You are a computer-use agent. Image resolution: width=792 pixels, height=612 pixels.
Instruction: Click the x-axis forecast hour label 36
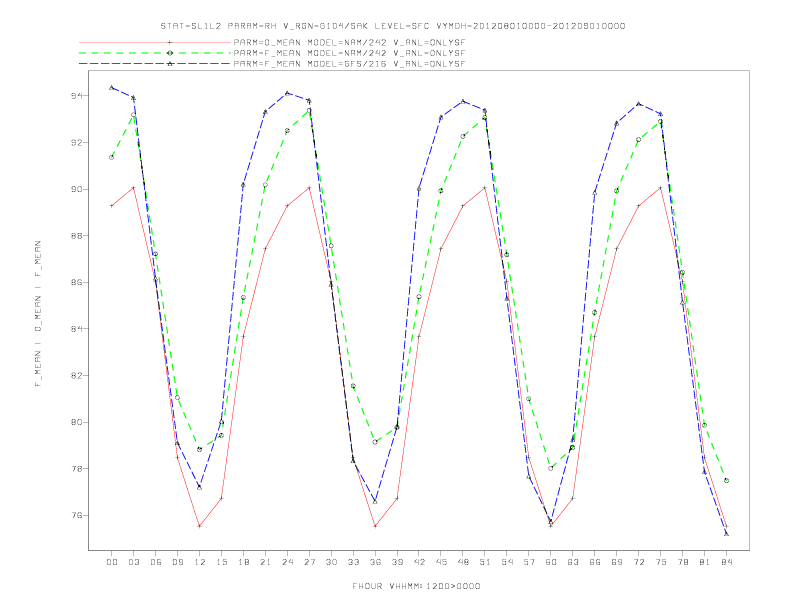pyautogui.click(x=375, y=562)
